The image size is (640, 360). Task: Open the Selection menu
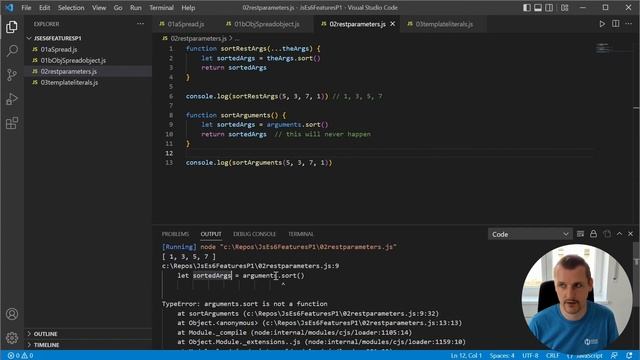pos(71,8)
